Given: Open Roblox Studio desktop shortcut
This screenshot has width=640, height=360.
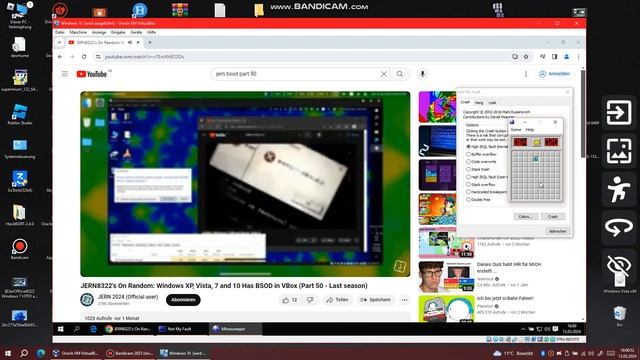Looking at the screenshot, I should point(20,114).
